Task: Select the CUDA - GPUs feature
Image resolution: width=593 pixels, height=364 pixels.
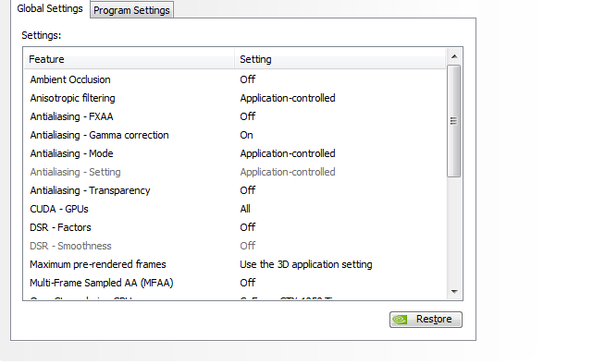Action: (59, 209)
